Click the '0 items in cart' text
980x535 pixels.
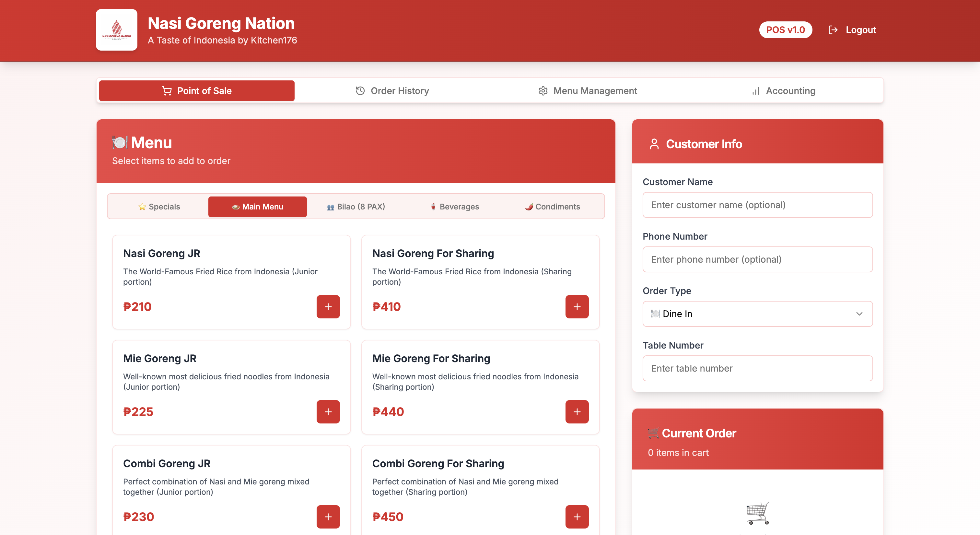(x=678, y=452)
